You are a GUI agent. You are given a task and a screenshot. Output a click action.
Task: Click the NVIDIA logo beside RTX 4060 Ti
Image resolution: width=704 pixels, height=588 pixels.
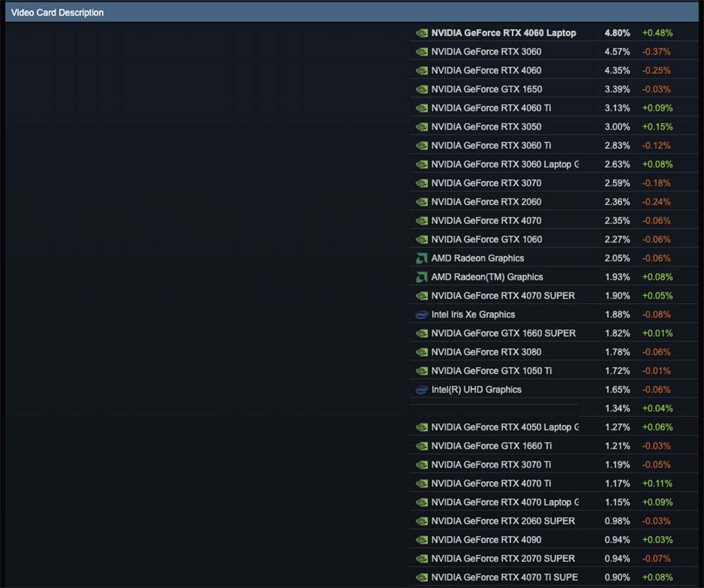tap(422, 108)
